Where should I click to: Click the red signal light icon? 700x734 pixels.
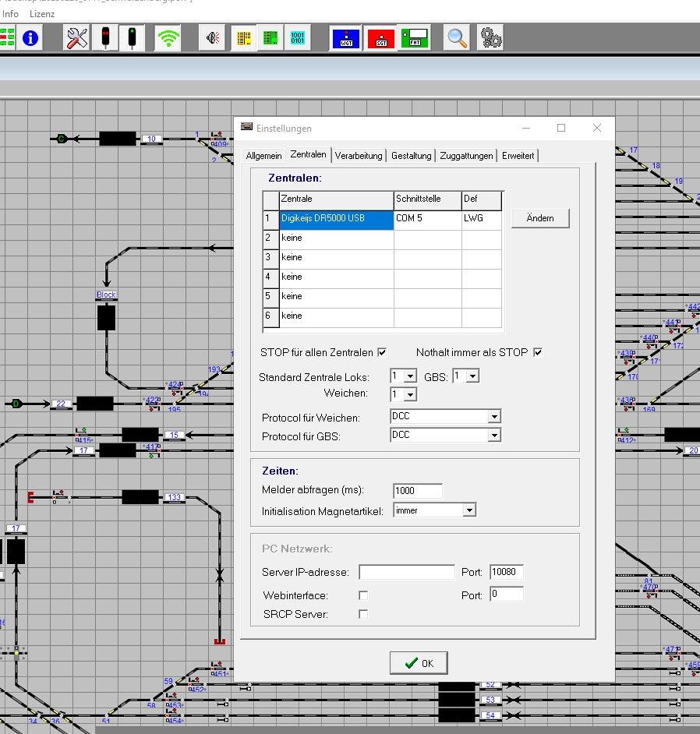(104, 38)
